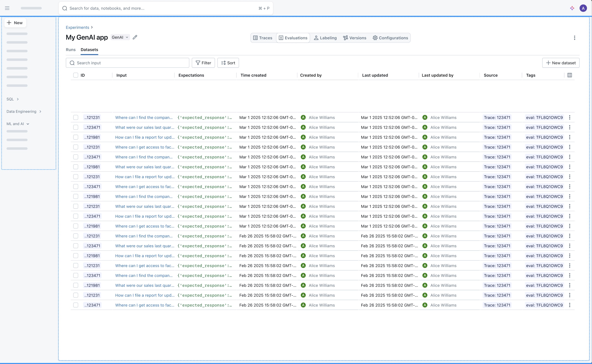Viewport: 592px width, 364px height.
Task: Check the Mar 1 row ..121231 'What were our sales'
Action: (x=76, y=206)
